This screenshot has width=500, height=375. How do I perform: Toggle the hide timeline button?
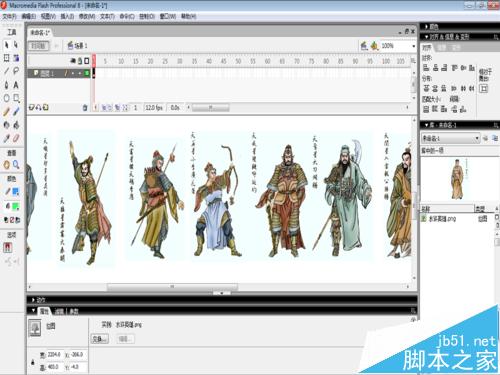39,46
